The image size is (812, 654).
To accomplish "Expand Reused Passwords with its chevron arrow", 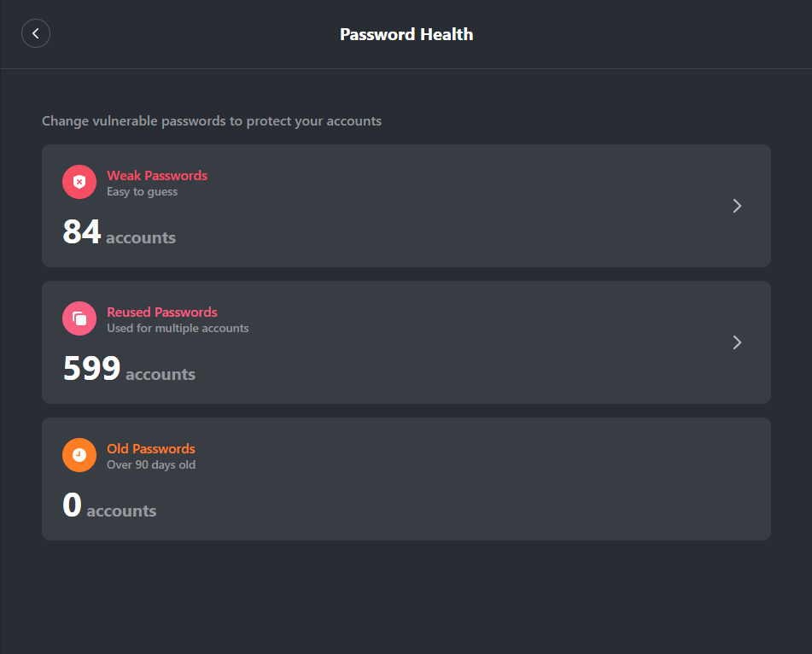I will (737, 342).
